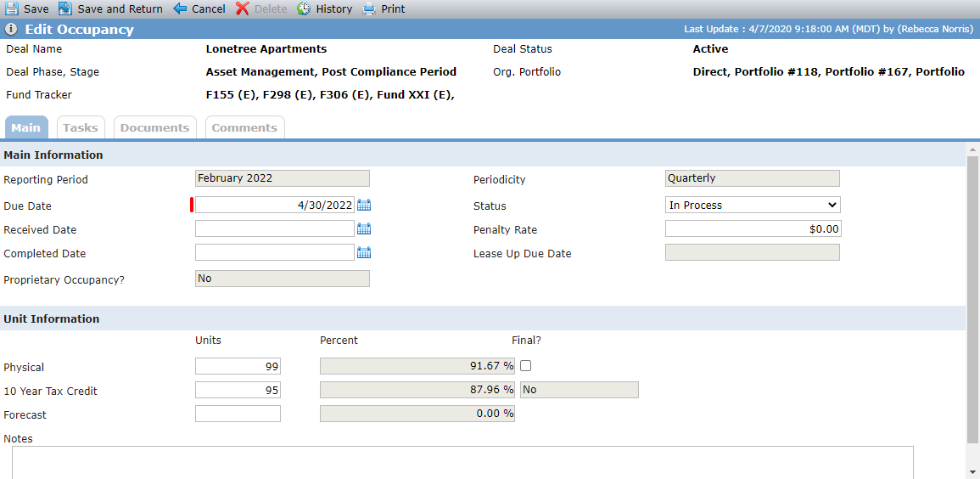Expand the Status dropdown
The height and width of the screenshot is (479, 980).
pyautogui.click(x=753, y=205)
